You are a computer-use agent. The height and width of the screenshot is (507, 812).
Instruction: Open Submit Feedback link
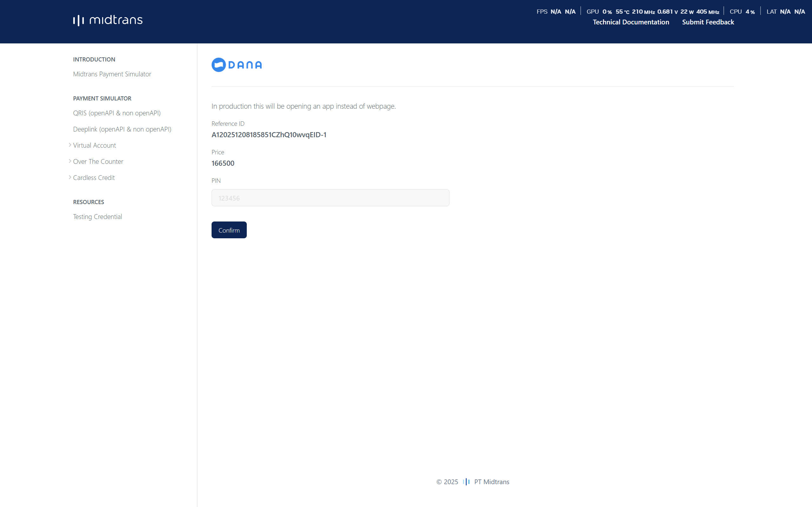pos(708,22)
